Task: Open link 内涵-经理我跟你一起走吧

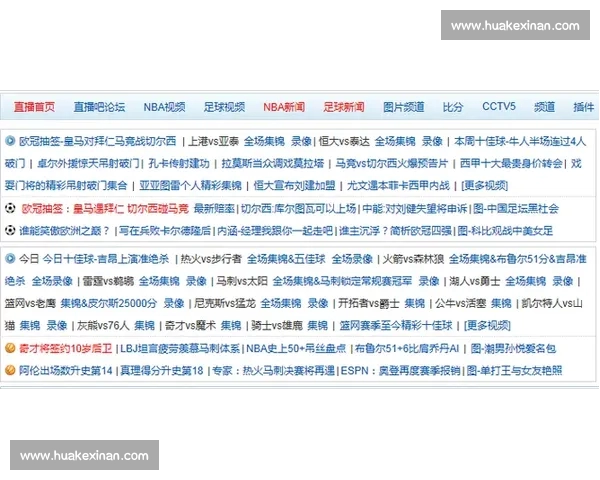Action: click(275, 231)
